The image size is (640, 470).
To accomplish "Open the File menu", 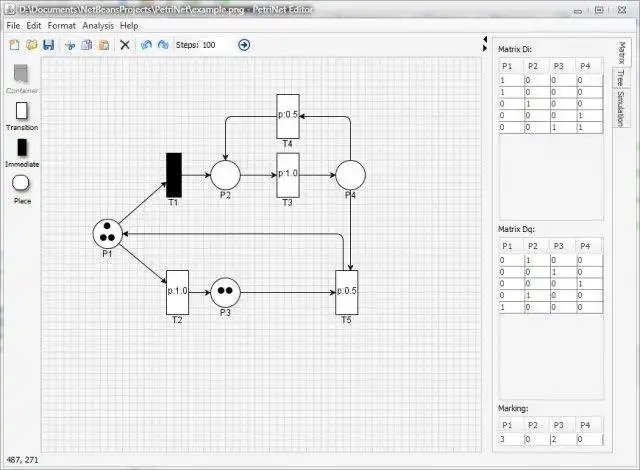I will click(13, 26).
